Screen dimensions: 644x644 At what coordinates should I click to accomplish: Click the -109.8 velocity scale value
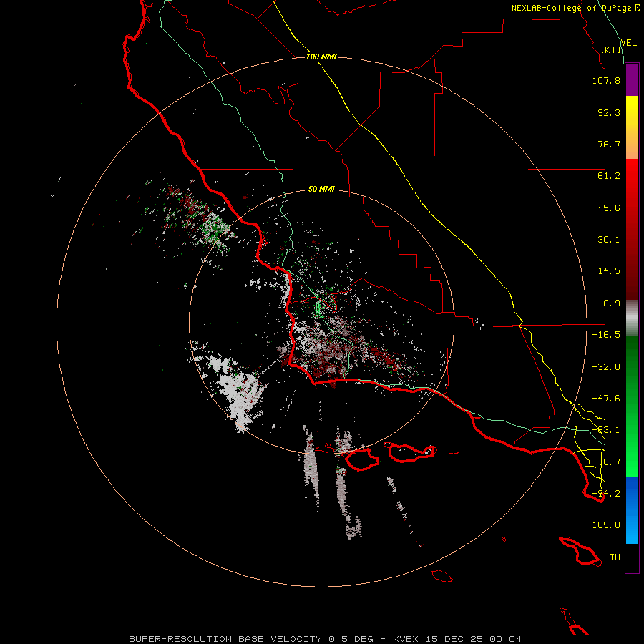pos(603,525)
